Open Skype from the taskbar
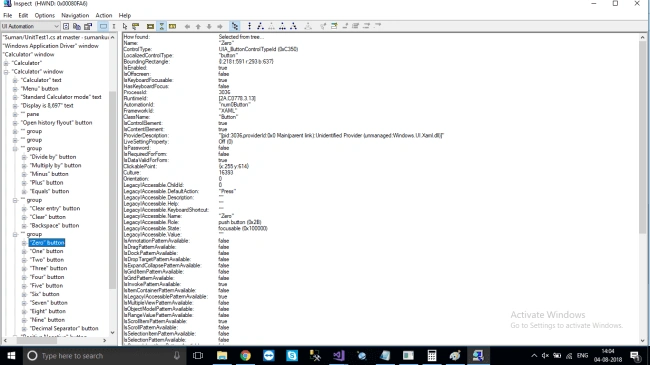 [292, 356]
